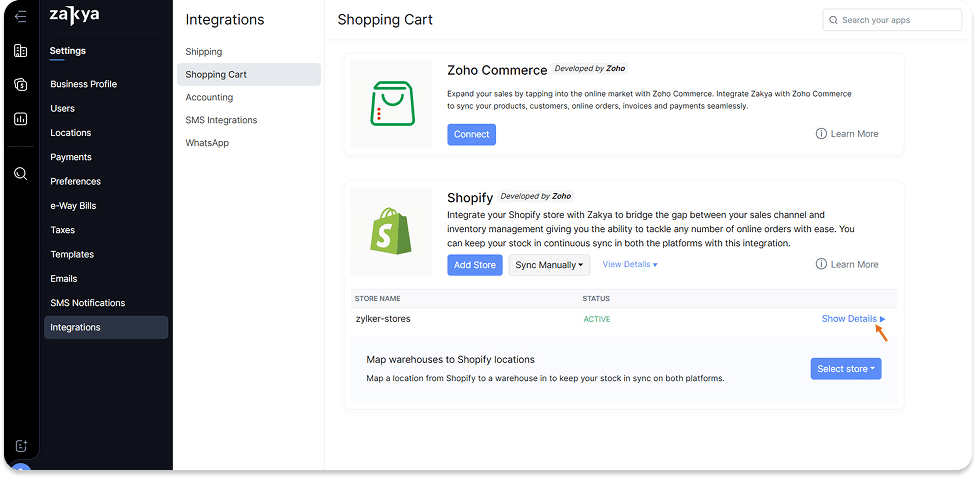Focus the Search your apps field
The width and height of the screenshot is (976, 478).
tap(892, 20)
